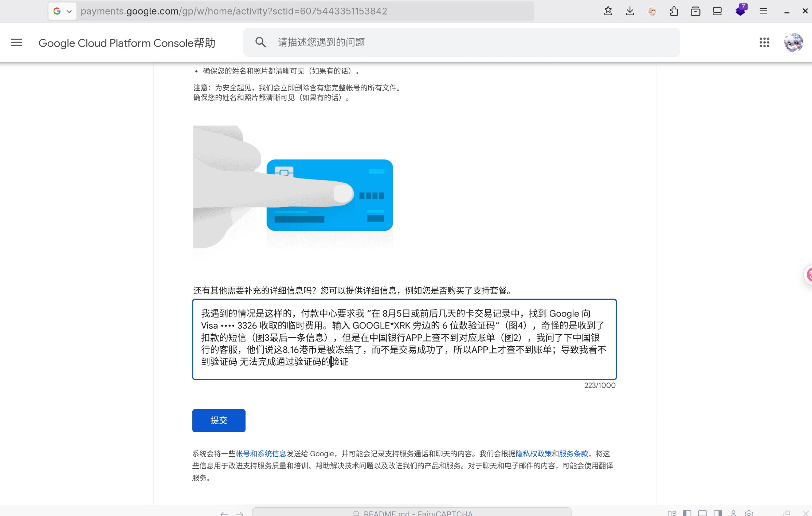Click the browser profile anime avatar

click(652, 11)
